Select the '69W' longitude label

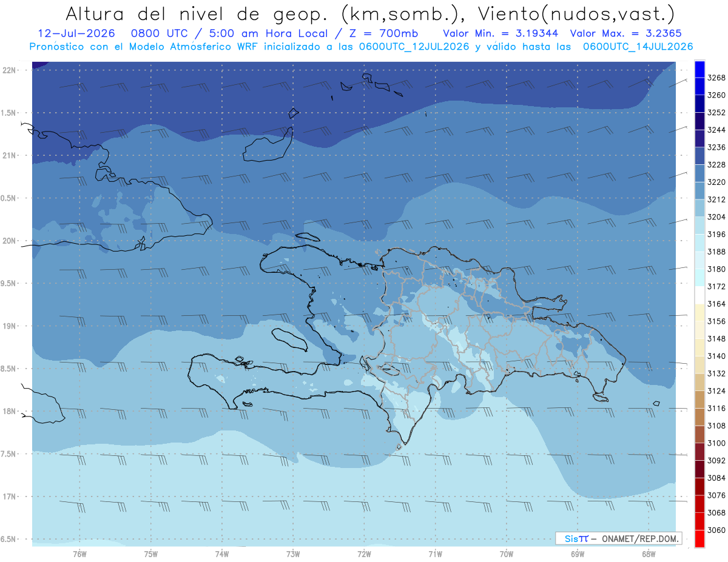coord(578,554)
